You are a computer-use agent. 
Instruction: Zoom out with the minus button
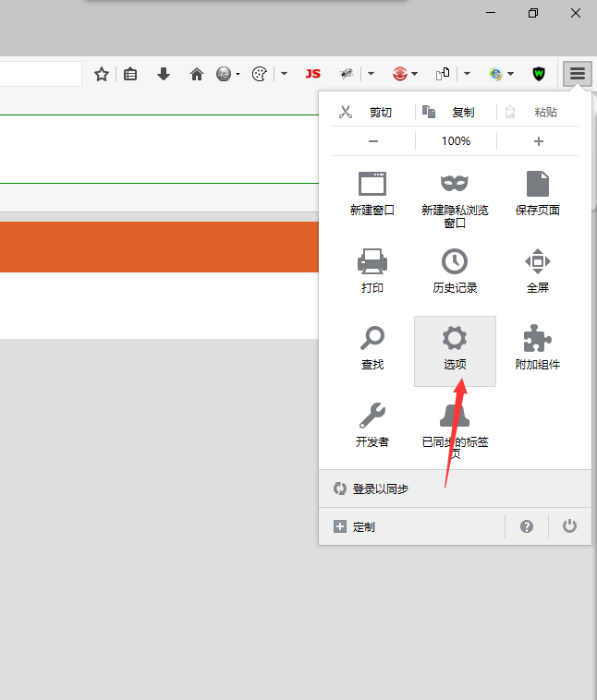[x=373, y=141]
